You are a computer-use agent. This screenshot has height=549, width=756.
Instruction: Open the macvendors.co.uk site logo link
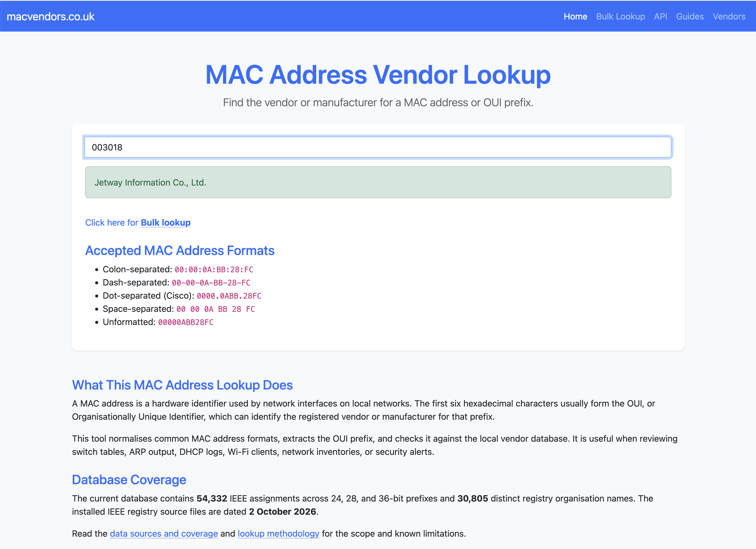[x=51, y=16]
